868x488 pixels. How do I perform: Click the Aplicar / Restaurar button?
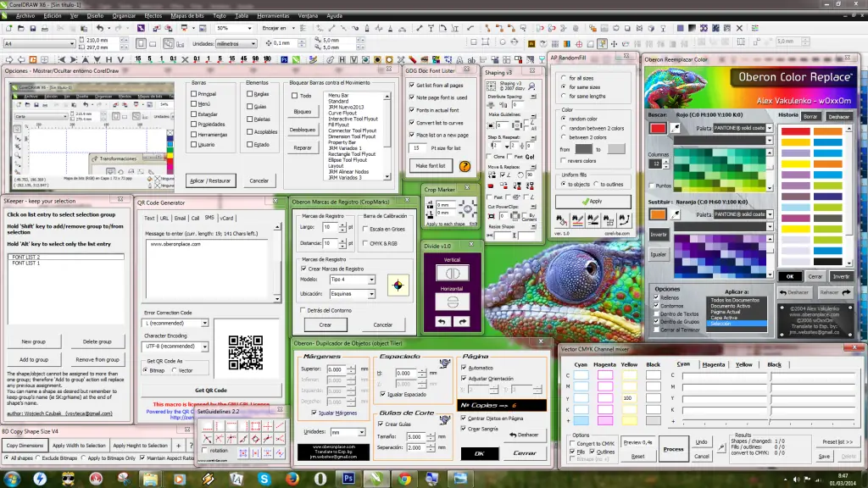(210, 181)
